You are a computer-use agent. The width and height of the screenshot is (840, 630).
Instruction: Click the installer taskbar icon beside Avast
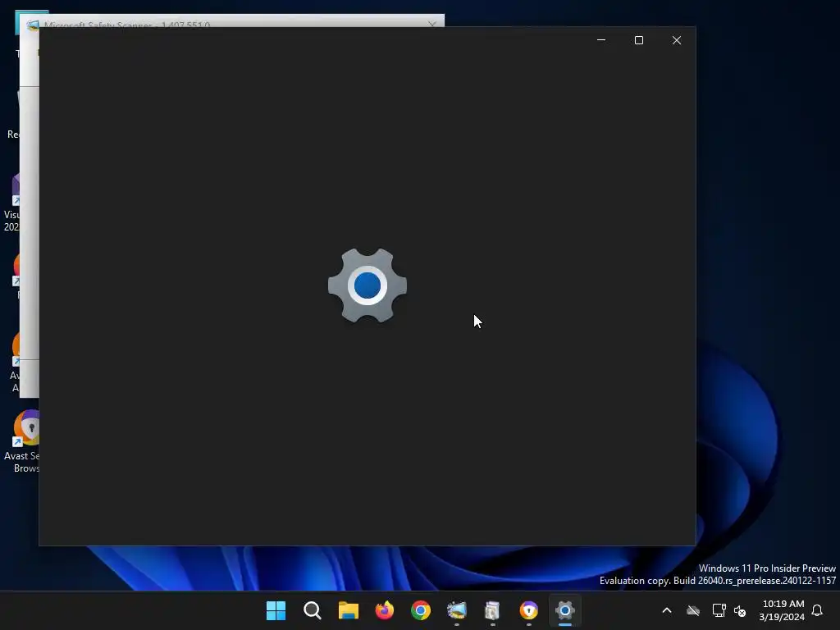[x=492, y=610]
